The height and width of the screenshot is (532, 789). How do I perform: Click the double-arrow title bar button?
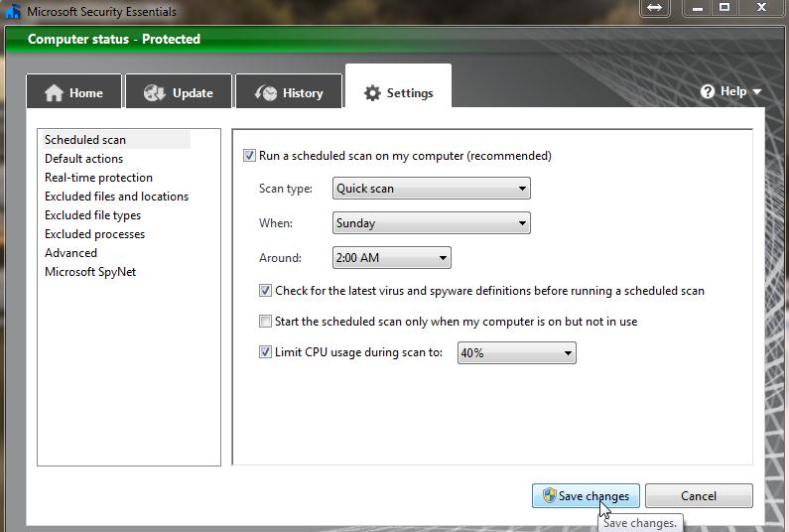(654, 8)
